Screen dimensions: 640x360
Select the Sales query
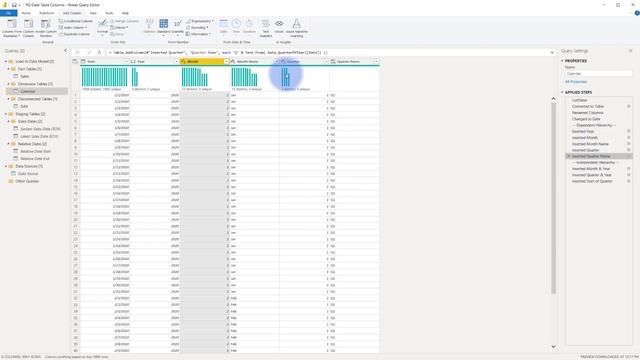25,76
